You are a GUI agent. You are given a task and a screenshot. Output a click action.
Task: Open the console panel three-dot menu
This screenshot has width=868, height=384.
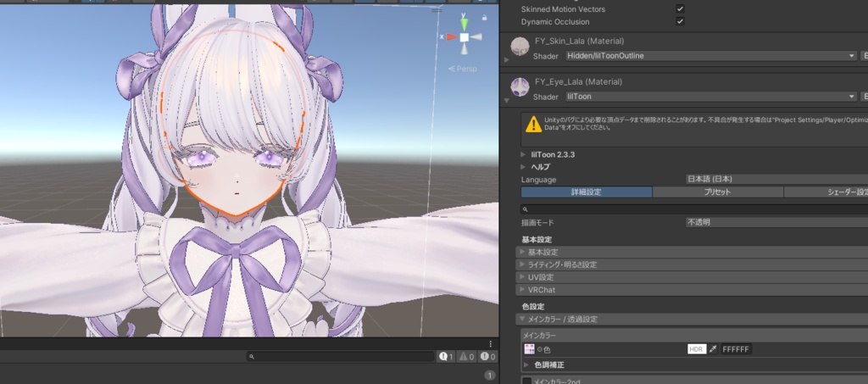(491, 343)
